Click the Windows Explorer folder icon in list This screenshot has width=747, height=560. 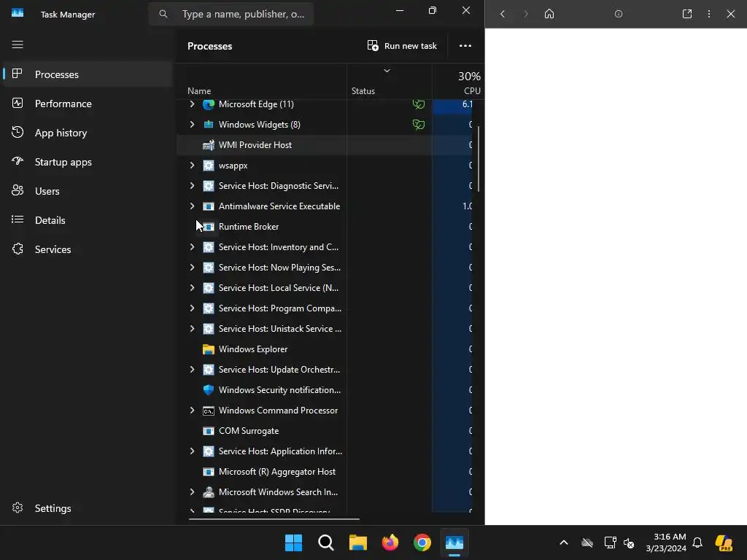(208, 349)
